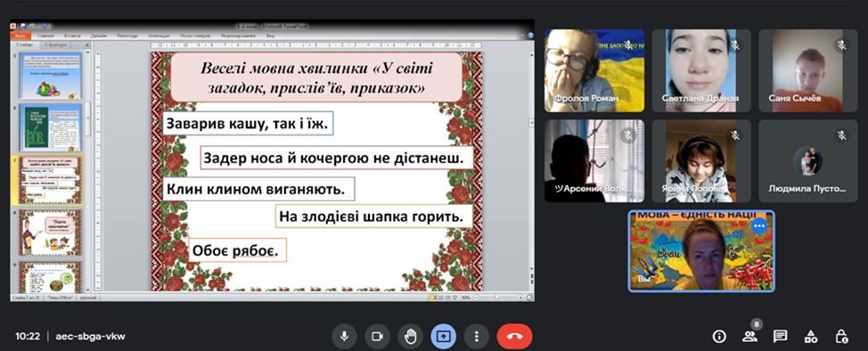The image size is (868, 351).
Task: Show the participants list
Action: point(749,336)
